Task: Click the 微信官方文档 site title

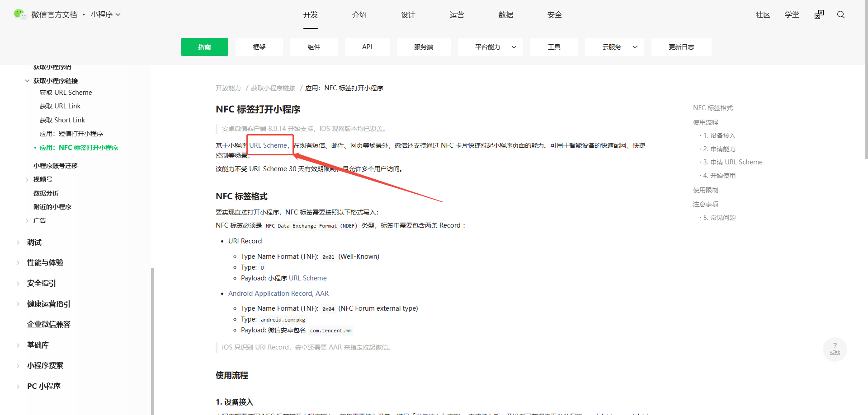Action: coord(54,14)
